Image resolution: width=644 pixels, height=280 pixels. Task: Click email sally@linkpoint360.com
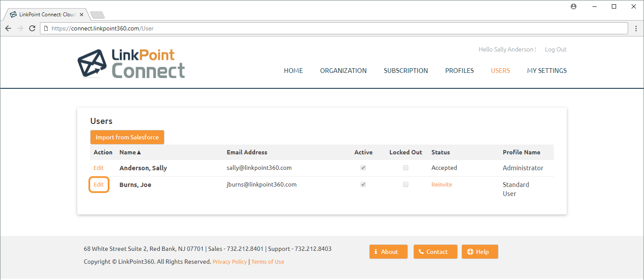(x=259, y=168)
